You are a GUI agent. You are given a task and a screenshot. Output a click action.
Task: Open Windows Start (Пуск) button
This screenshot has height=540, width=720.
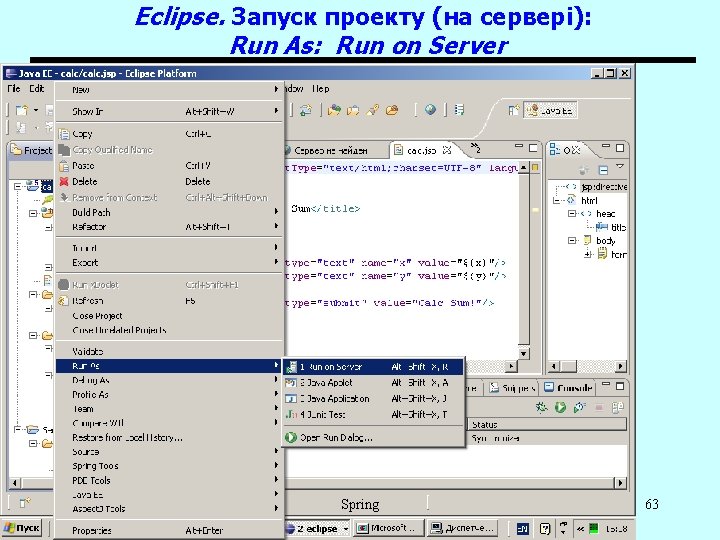[22, 528]
